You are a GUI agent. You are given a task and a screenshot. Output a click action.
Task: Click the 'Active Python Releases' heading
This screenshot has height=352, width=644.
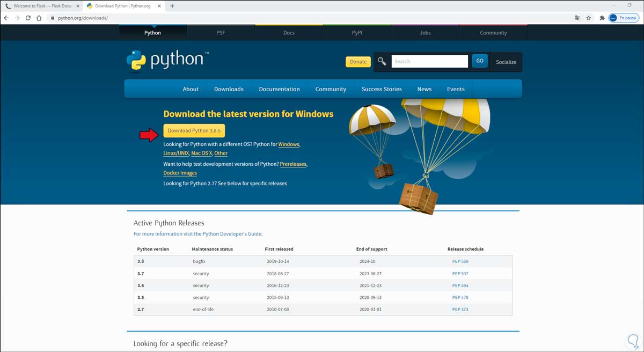coord(169,223)
